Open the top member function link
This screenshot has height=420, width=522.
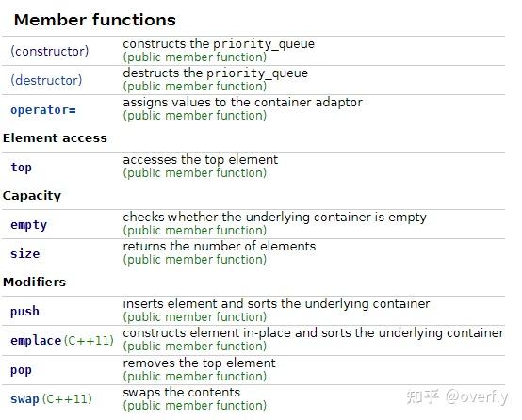[x=21, y=168]
